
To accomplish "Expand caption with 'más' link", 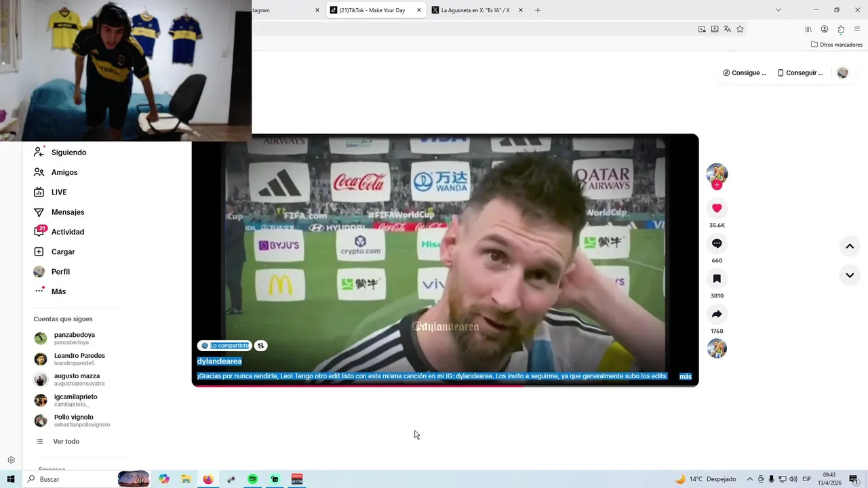I will 685,376.
